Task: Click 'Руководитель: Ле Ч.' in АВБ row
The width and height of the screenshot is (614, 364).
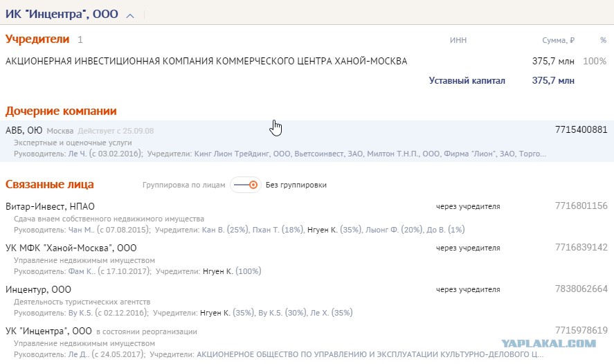Action: [x=50, y=154]
